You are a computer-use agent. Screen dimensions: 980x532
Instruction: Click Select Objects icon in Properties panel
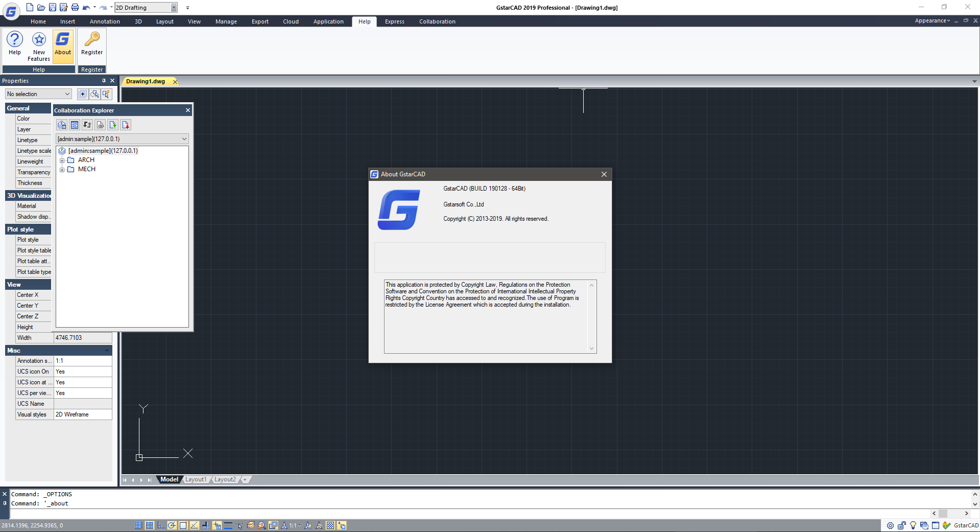coord(94,94)
